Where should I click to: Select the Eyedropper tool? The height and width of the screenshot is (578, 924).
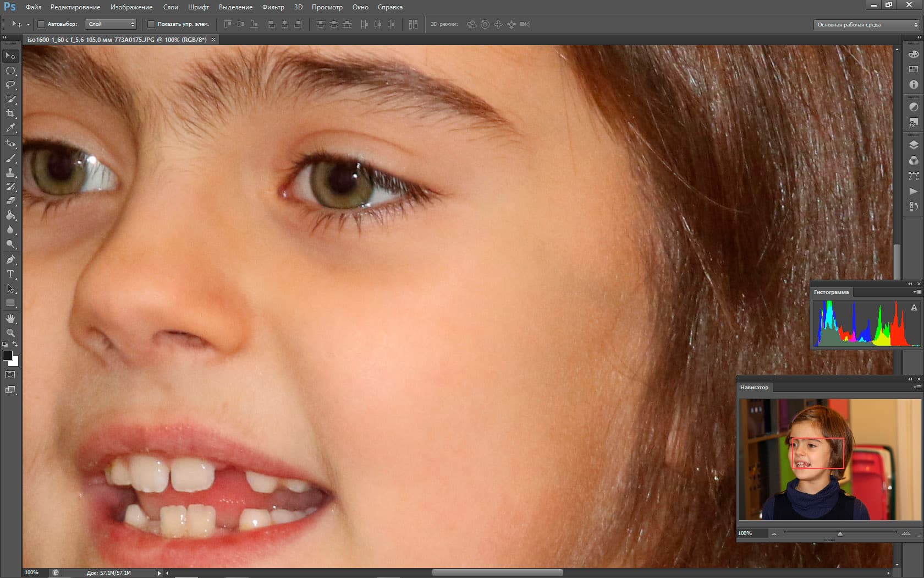tap(10, 128)
